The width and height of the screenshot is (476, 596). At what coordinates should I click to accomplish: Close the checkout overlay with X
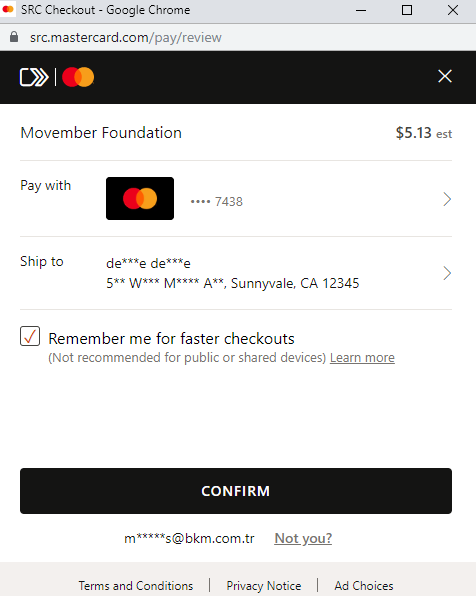444,76
